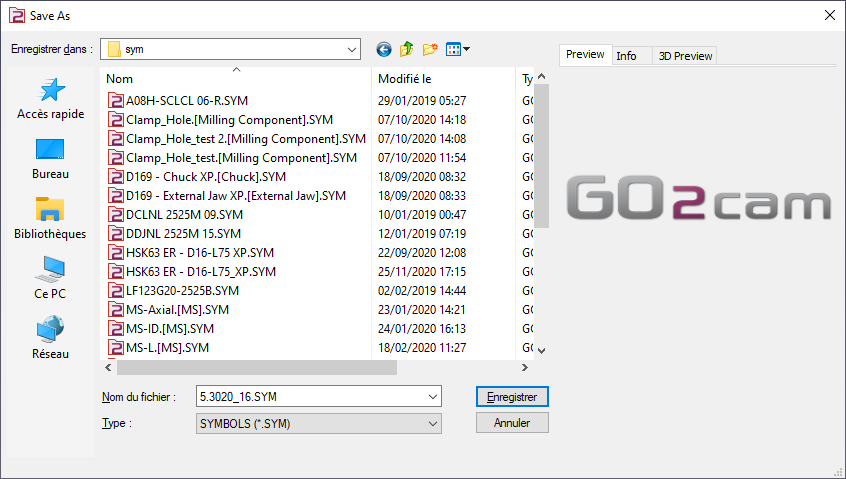Screen dimensions: 846x479
Task: Click the Annuler button
Action: [512, 423]
